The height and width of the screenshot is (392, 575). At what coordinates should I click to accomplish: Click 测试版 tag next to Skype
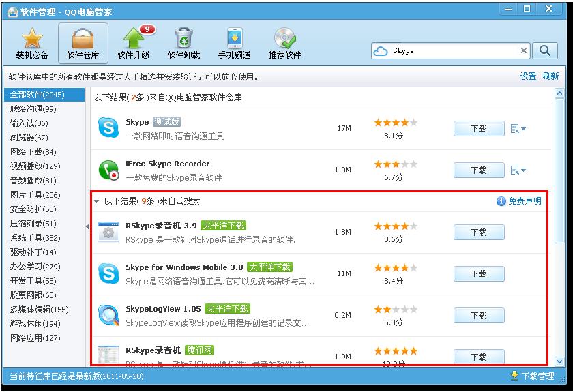click(x=167, y=121)
